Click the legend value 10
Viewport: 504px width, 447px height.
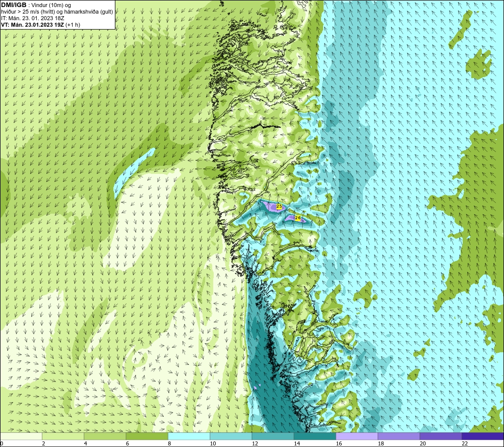pos(213,443)
